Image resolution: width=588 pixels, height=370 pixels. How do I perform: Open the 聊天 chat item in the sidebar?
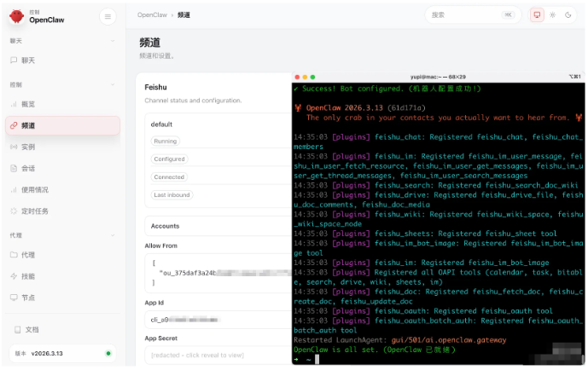(28, 61)
